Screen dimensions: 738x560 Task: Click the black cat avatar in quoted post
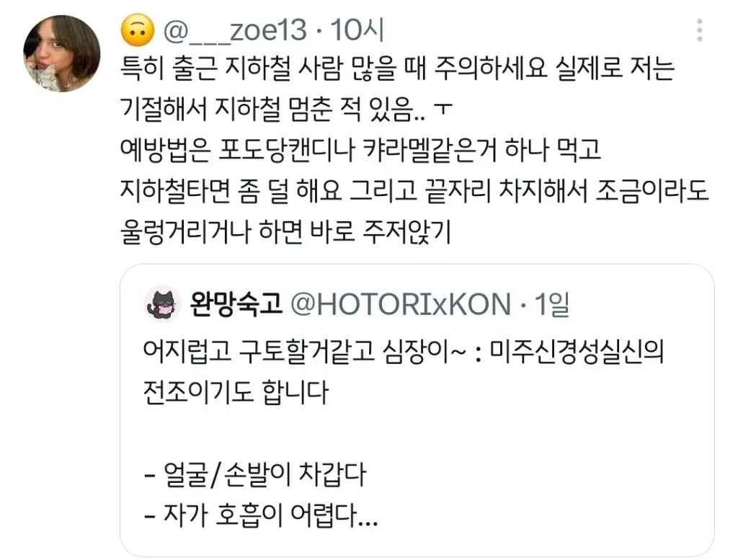(x=162, y=303)
